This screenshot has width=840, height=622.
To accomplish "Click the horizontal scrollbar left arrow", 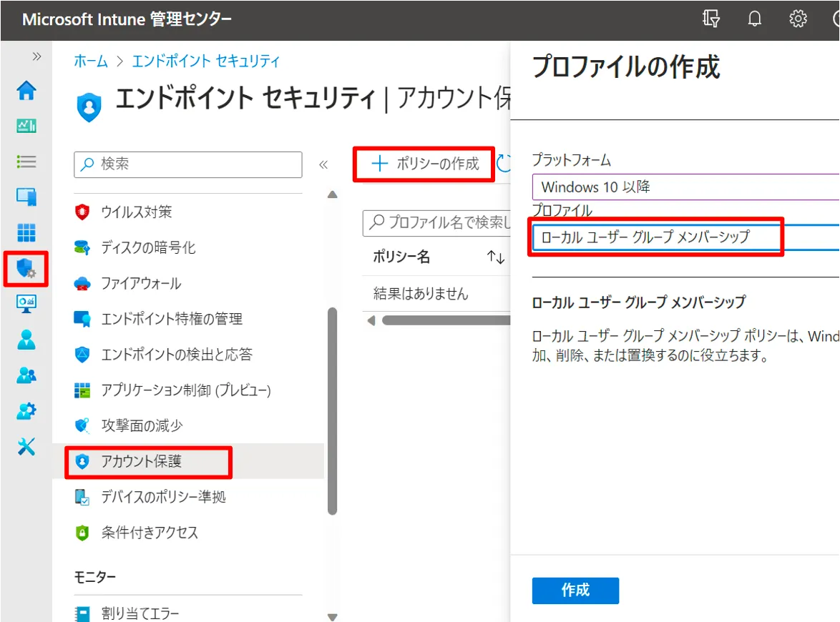I will (x=371, y=320).
